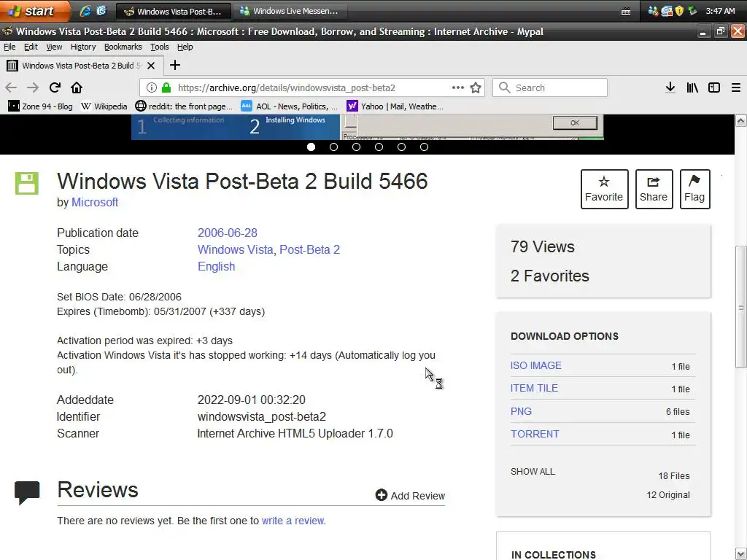The height and width of the screenshot is (560, 747).
Task: Open the Help menu
Action: point(185,47)
